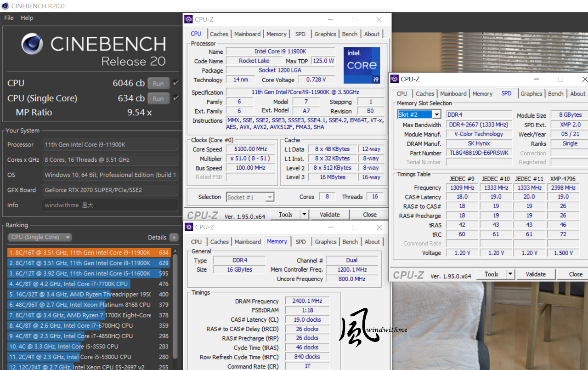
Task: Click the title icon of the SPD CPU-Z window
Action: (x=395, y=79)
